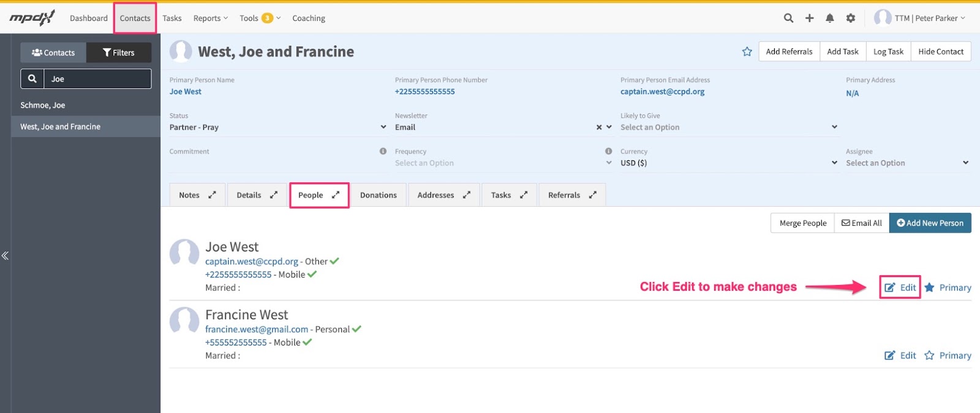Image resolution: width=980 pixels, height=413 pixels.
Task: Click the Log Task button
Action: (888, 51)
